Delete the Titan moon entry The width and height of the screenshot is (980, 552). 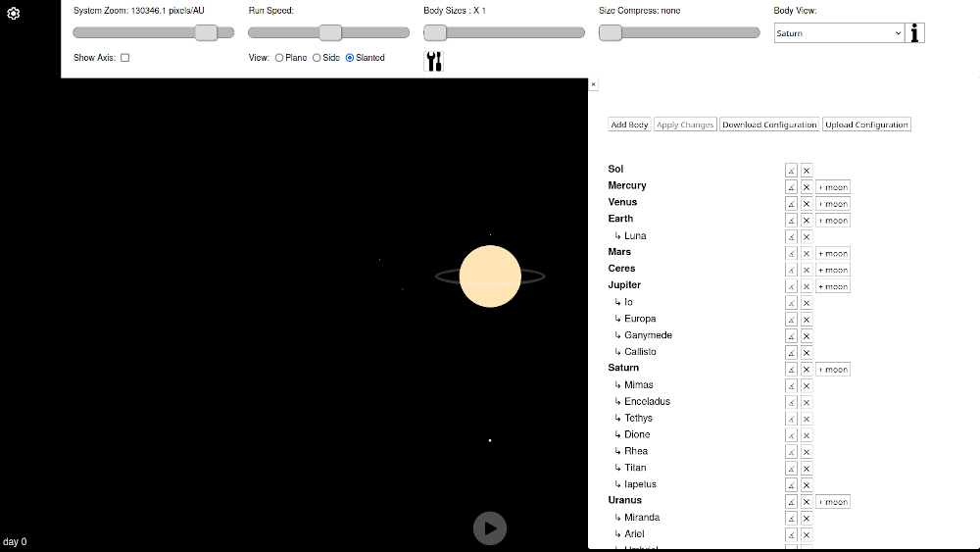[x=807, y=469]
